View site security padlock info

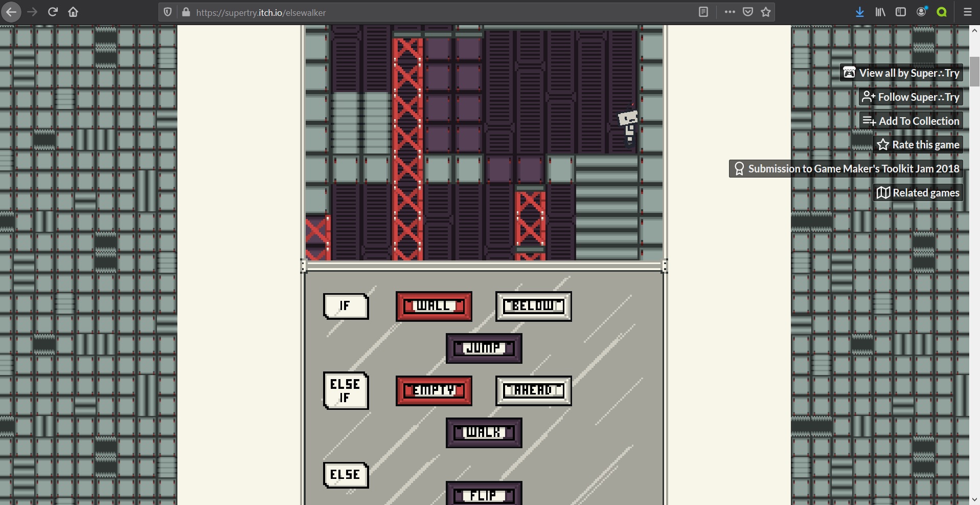(186, 12)
